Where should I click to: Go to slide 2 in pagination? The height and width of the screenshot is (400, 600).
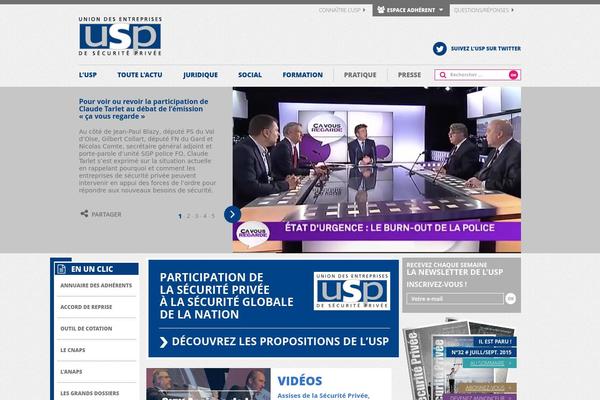pos(188,216)
